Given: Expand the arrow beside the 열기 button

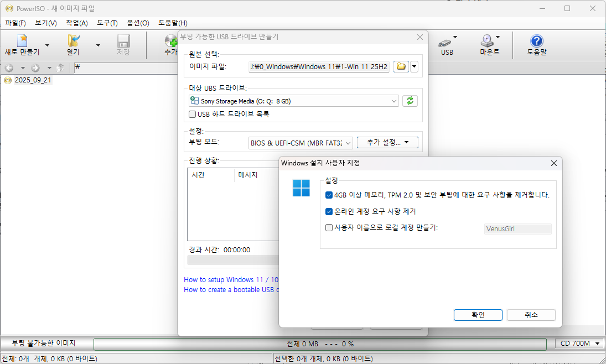Looking at the screenshot, I should [x=98, y=45].
